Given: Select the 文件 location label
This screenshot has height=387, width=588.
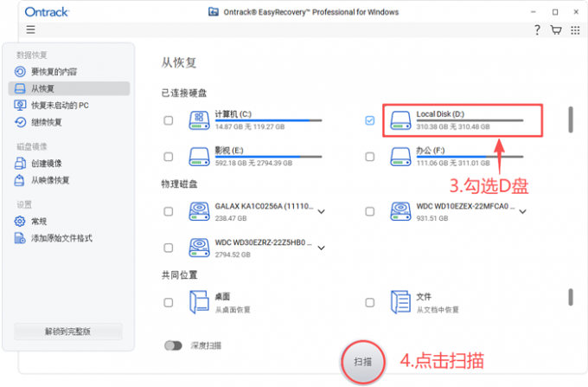Looking at the screenshot, I should click(424, 297).
